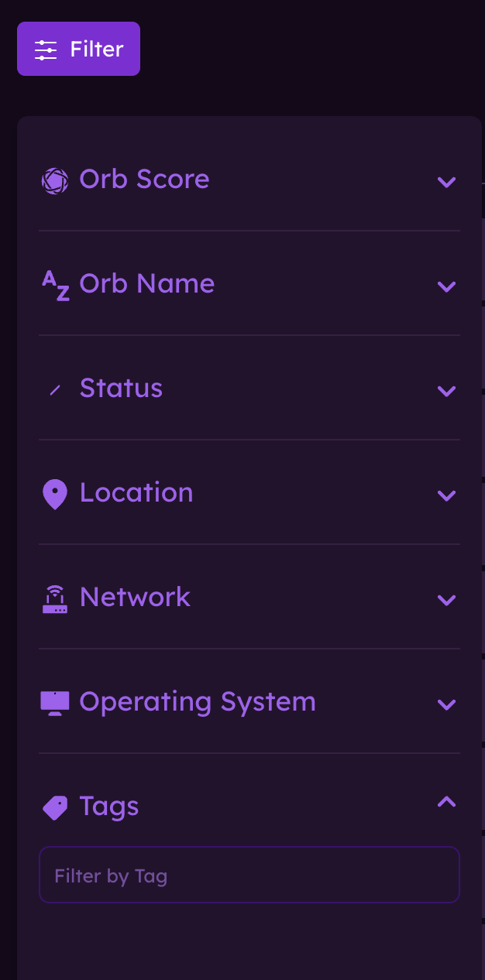The width and height of the screenshot is (485, 980).
Task: Select the Filter by Tag input field
Action: pos(249,875)
